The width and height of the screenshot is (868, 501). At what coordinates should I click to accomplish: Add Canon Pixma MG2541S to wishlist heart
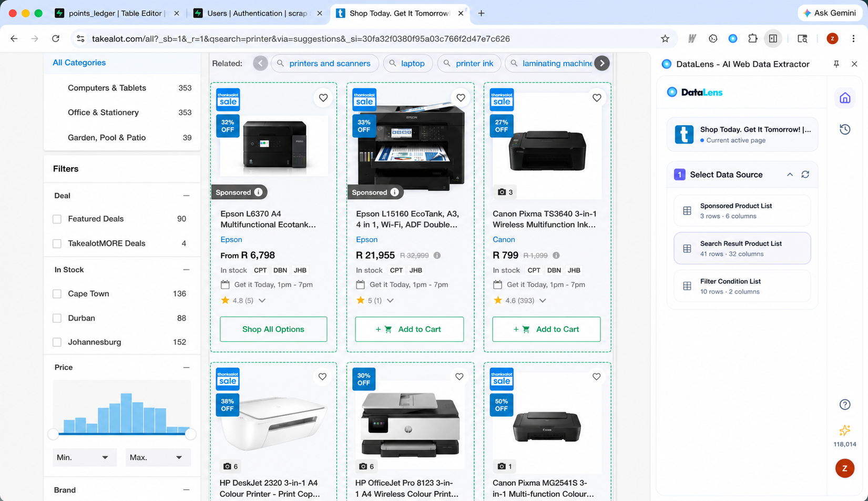click(x=596, y=376)
